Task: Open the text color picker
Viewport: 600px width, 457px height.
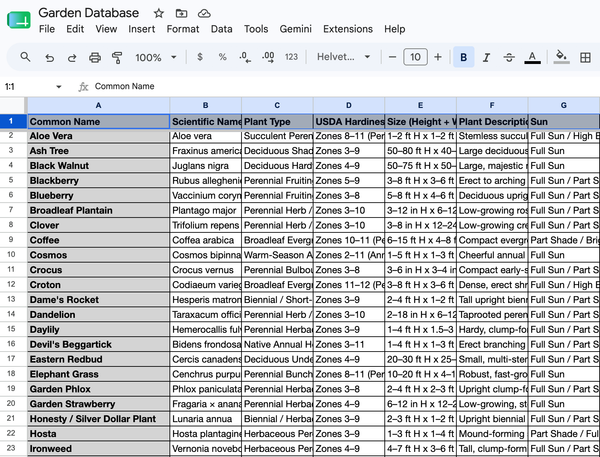Action: pos(532,58)
